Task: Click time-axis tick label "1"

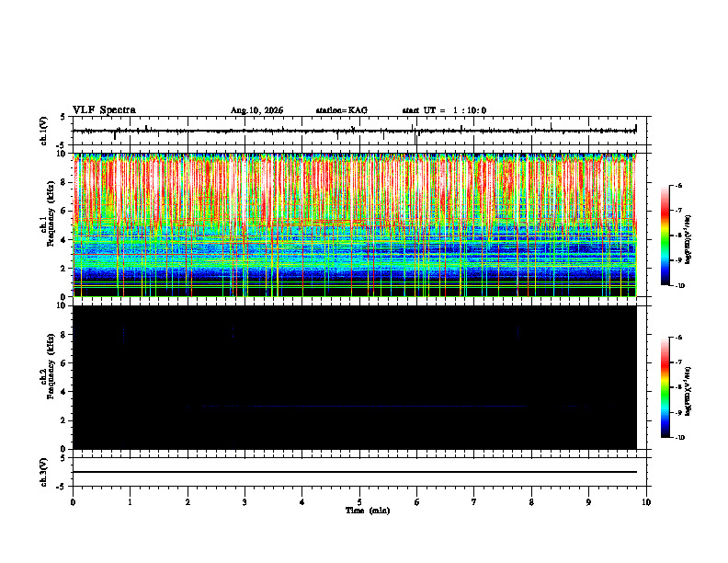Action: (x=130, y=502)
